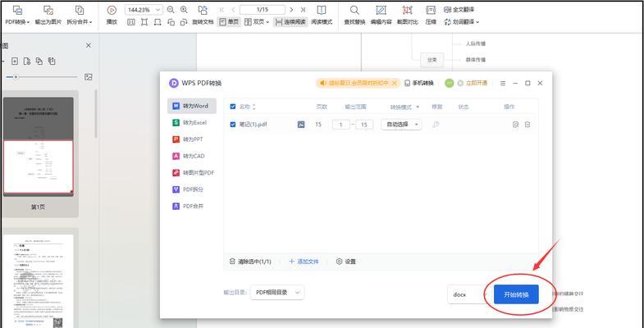Image resolution: width=644 pixels, height=328 pixels.
Task: Open the 查找替换 search tool
Action: [x=354, y=16]
